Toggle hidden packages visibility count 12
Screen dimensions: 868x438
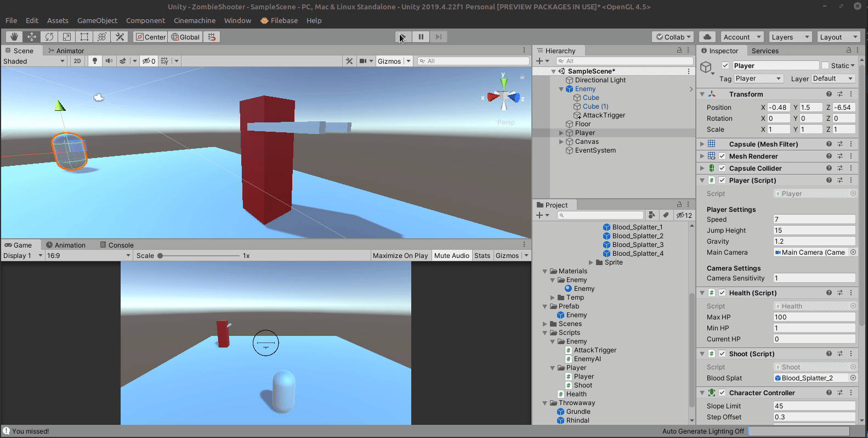[x=684, y=215]
